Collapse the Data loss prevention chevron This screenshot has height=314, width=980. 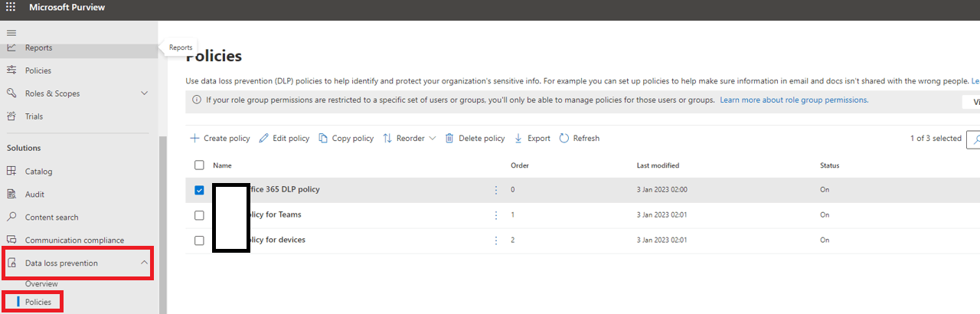145,263
